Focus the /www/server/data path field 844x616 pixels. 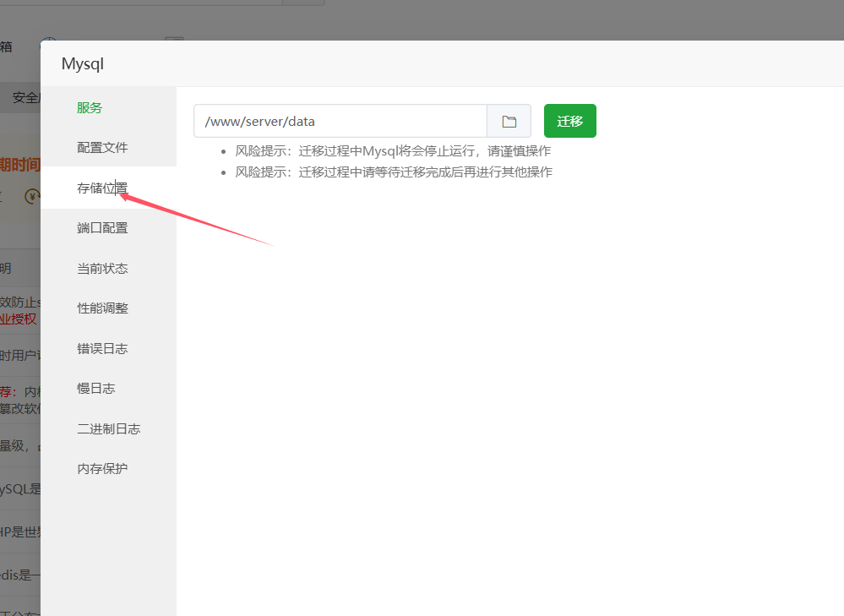coord(340,121)
